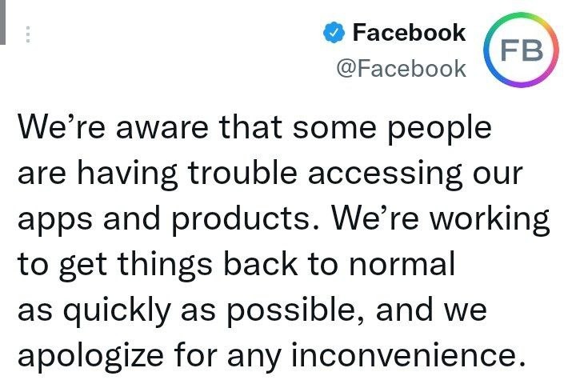Open the three-dot more options menu

click(28, 34)
